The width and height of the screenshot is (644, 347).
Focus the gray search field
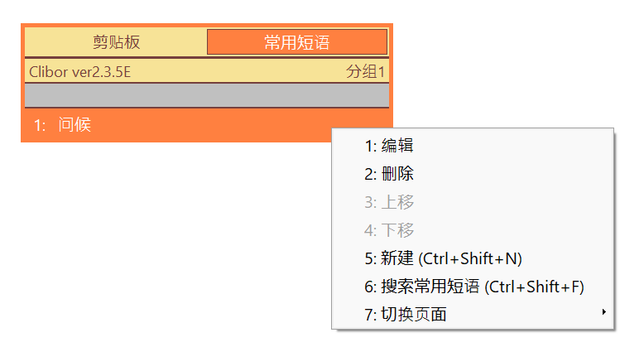tap(207, 95)
